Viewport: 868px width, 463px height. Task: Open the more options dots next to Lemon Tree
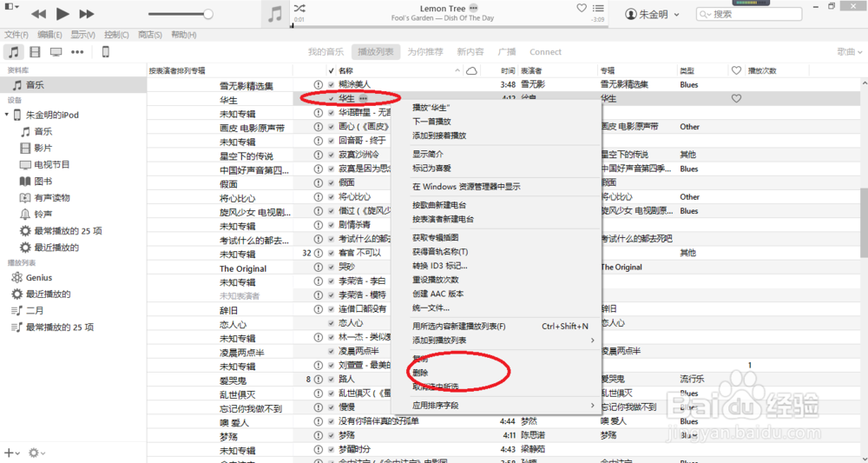pyautogui.click(x=473, y=9)
